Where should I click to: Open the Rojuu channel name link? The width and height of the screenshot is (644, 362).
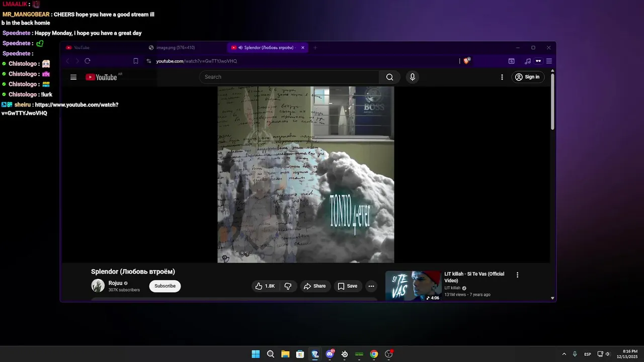click(115, 283)
